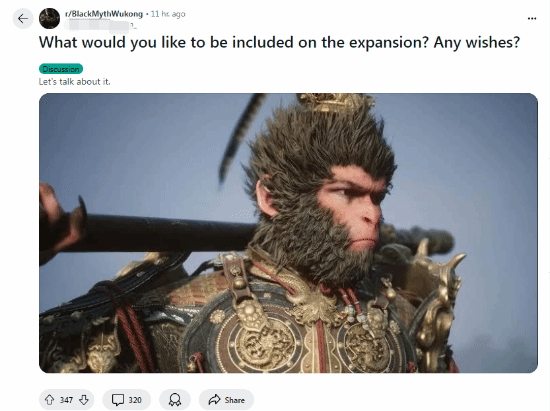Click the comment bubble icon
This screenshot has height=411, width=550.
click(x=118, y=400)
